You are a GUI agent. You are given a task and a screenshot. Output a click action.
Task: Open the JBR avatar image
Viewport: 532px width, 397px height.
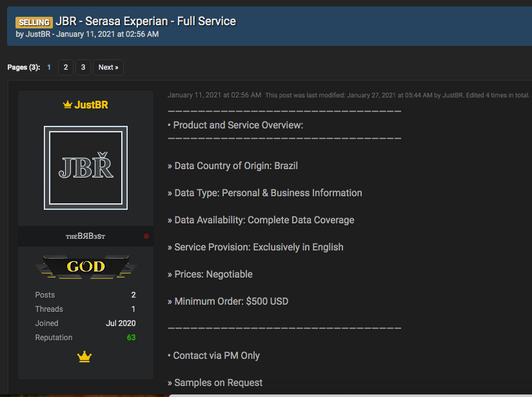coord(86,168)
